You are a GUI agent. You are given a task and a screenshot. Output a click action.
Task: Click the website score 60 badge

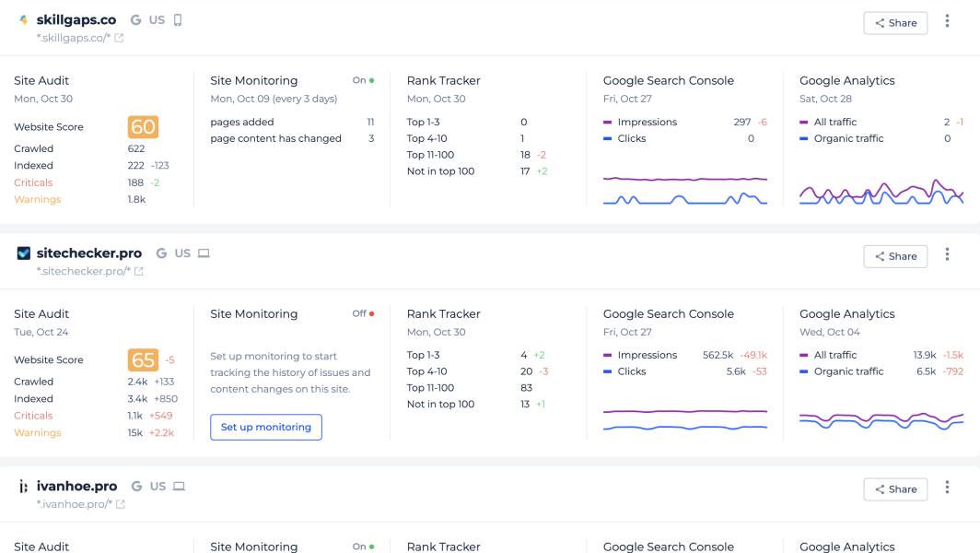[x=143, y=127]
